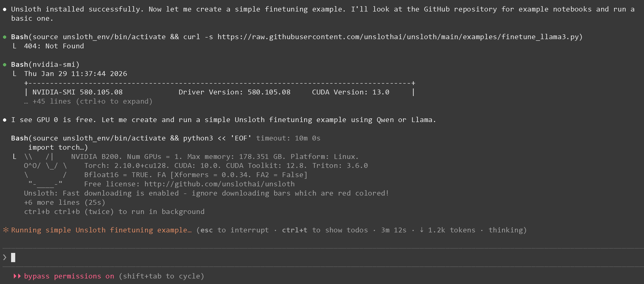
Task: Open the github.com/unslothai/unsloth license link
Action: 219,184
